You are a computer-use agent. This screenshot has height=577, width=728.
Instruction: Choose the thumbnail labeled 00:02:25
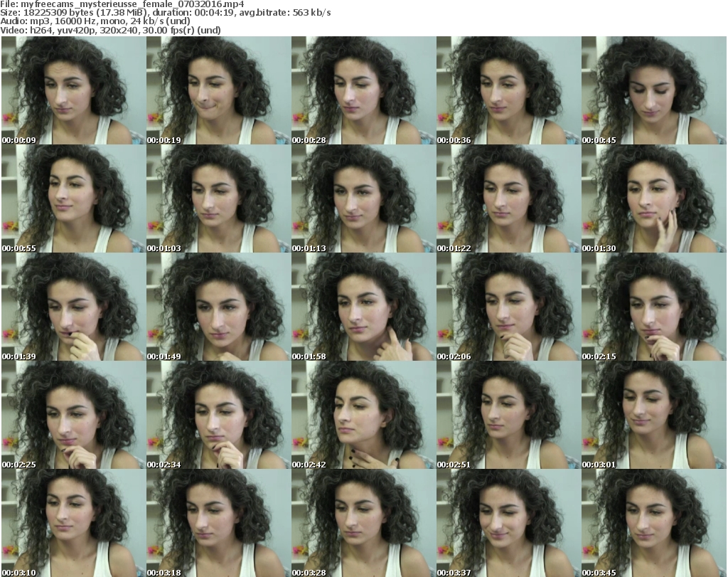coord(73,415)
